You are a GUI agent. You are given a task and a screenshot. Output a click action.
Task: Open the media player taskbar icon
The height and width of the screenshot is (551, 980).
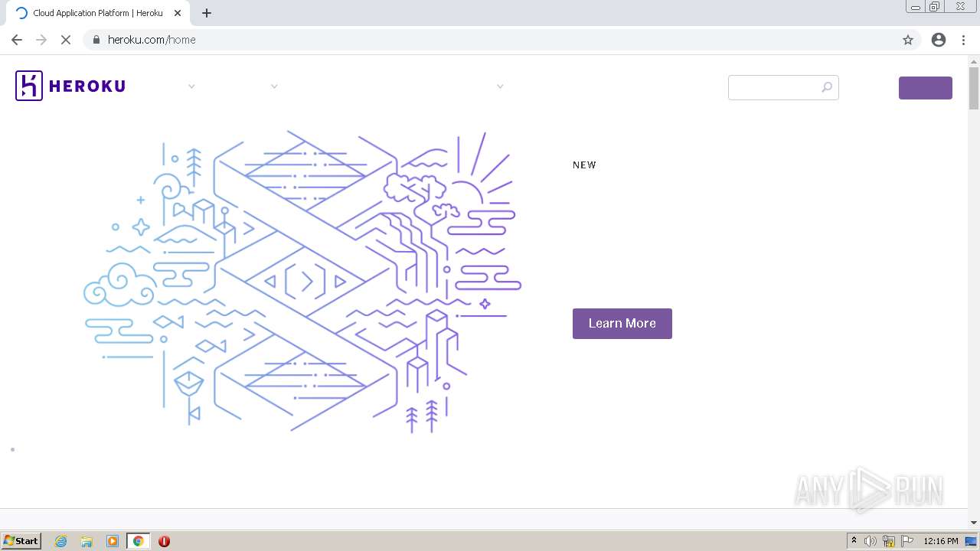click(113, 541)
